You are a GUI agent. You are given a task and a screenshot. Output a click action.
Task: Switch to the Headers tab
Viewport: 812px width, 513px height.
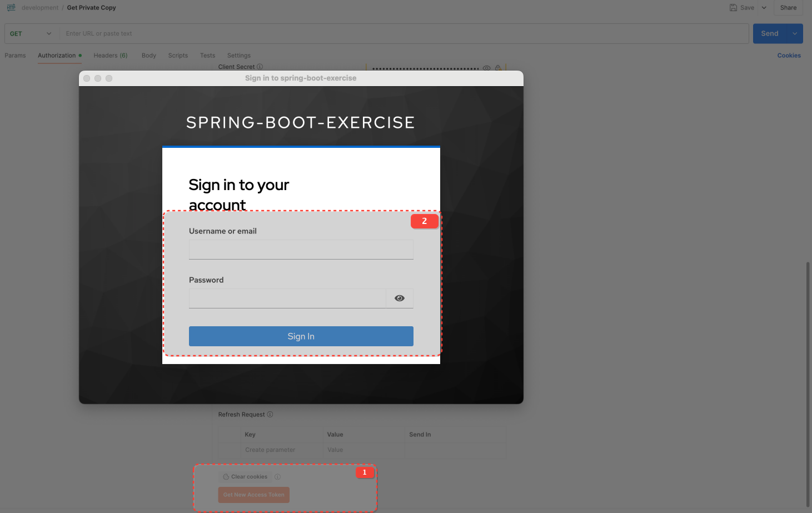point(110,56)
